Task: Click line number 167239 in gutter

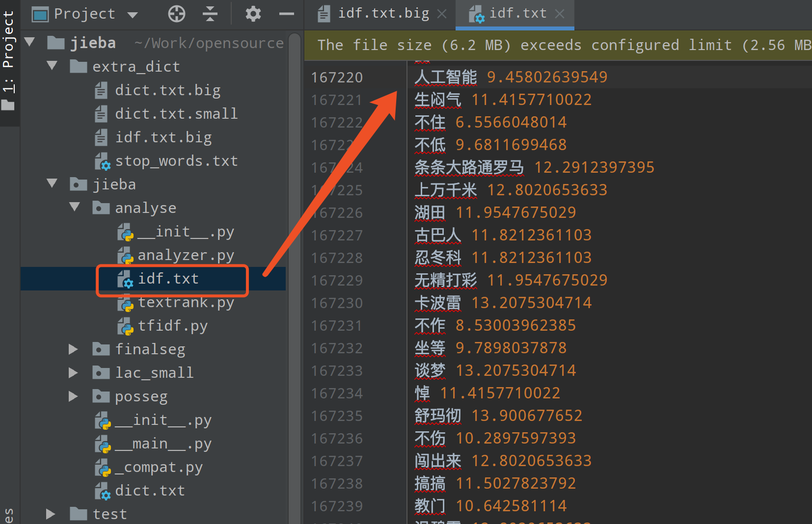Action: click(337, 506)
